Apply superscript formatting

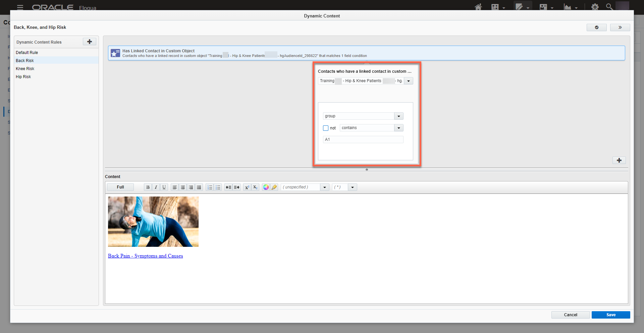[247, 187]
